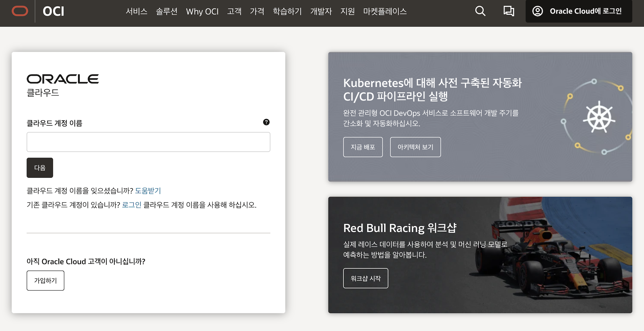Click the OCI home text logo
Screen dimensions: 644x331
tap(53, 11)
